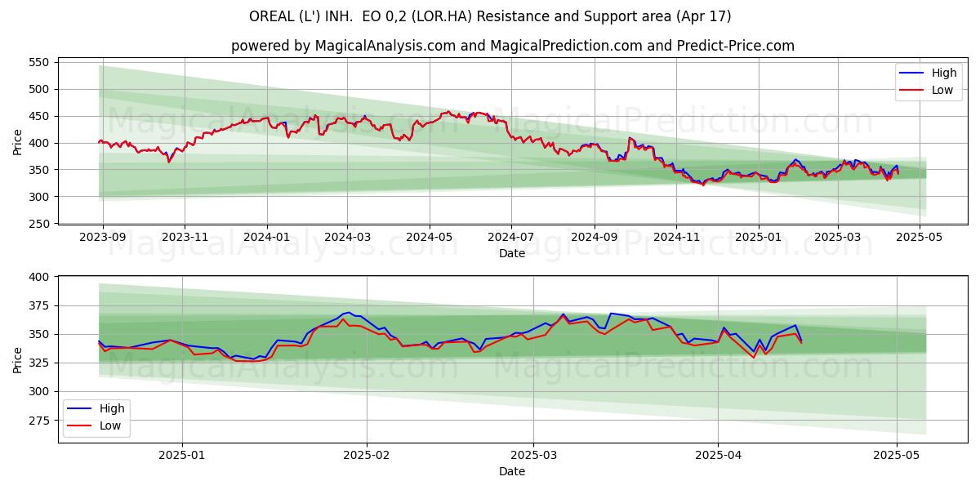Click the blue line sample in the lower legend
Viewport: 980px width, 490px height.
click(x=80, y=408)
